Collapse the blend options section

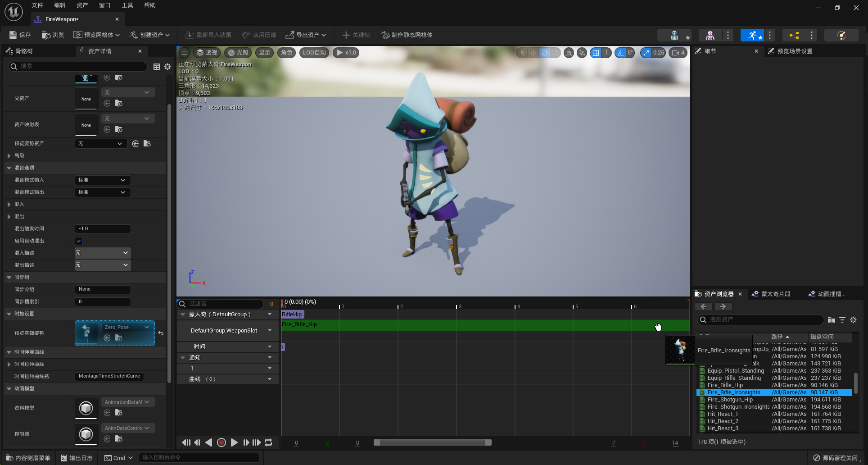point(9,168)
